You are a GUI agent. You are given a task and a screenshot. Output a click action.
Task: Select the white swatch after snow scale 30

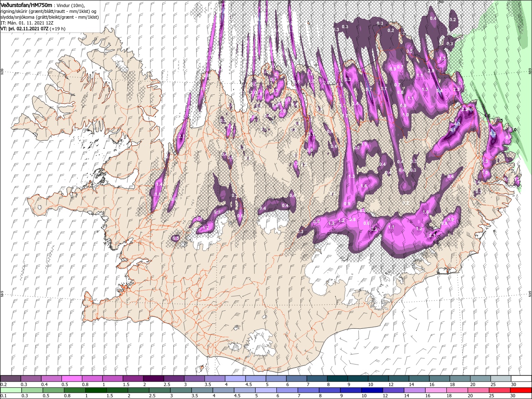coord(521,378)
